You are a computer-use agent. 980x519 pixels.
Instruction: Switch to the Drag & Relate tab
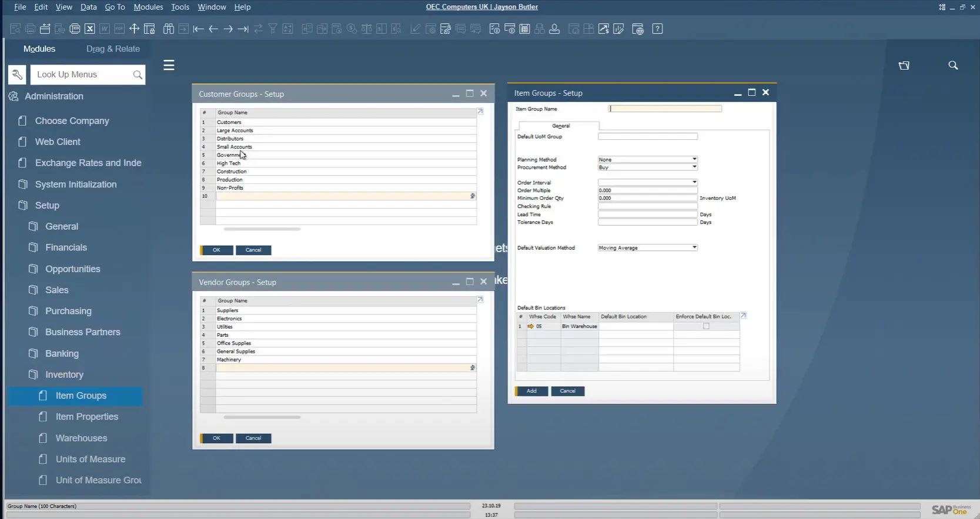[113, 49]
